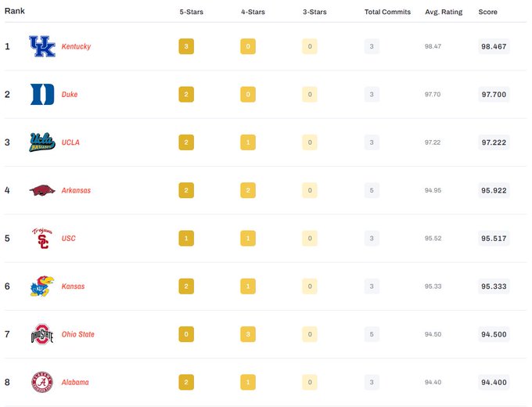Screen dimensions: 532x407
Task: Click the USC Trojans logo
Action: (x=42, y=238)
